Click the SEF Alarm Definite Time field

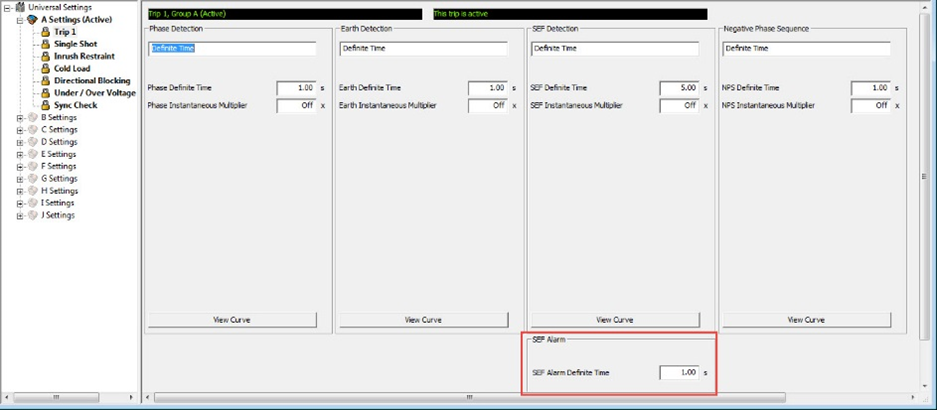coord(678,373)
